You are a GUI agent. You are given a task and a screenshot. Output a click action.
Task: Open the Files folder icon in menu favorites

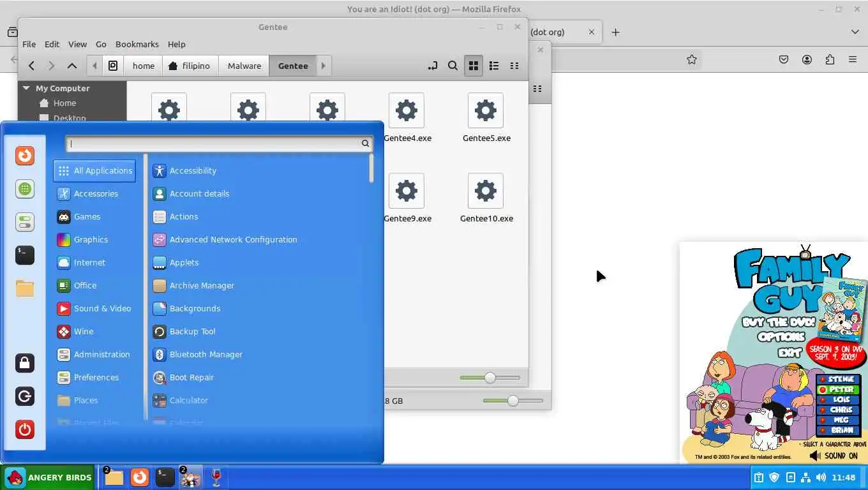[x=25, y=288]
